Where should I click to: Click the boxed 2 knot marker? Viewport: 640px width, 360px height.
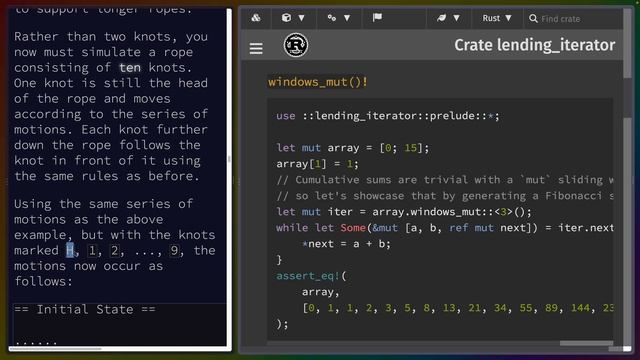coord(115,250)
